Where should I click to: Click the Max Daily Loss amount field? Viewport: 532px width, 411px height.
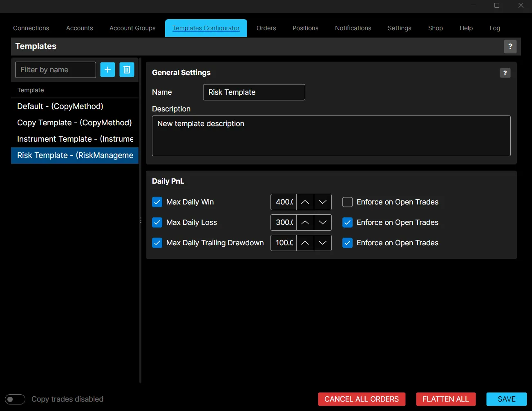point(284,222)
